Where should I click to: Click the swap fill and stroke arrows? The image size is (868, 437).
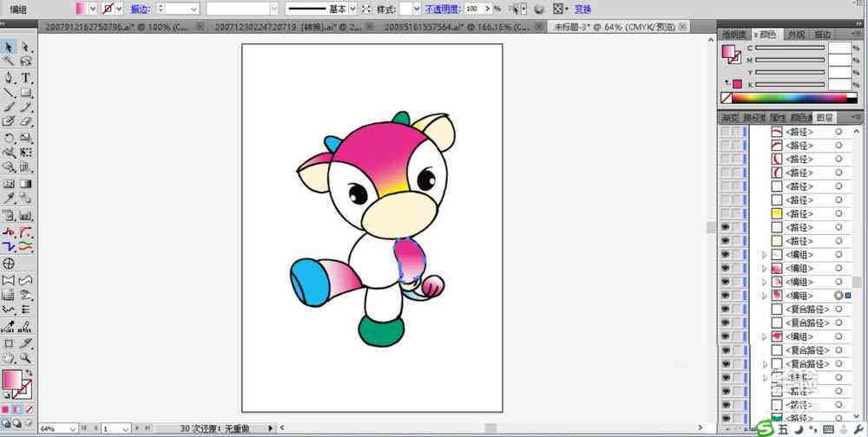point(30,373)
